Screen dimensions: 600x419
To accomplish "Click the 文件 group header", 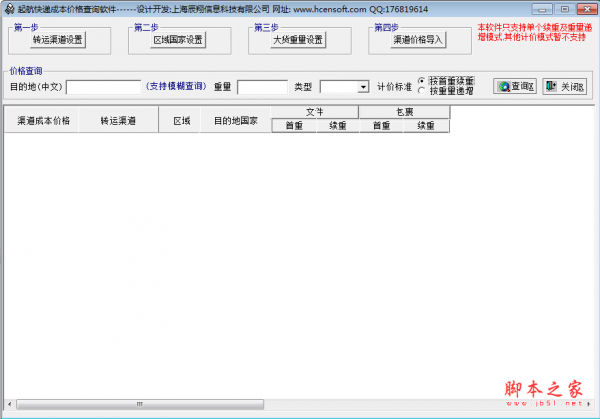I will coord(315,112).
